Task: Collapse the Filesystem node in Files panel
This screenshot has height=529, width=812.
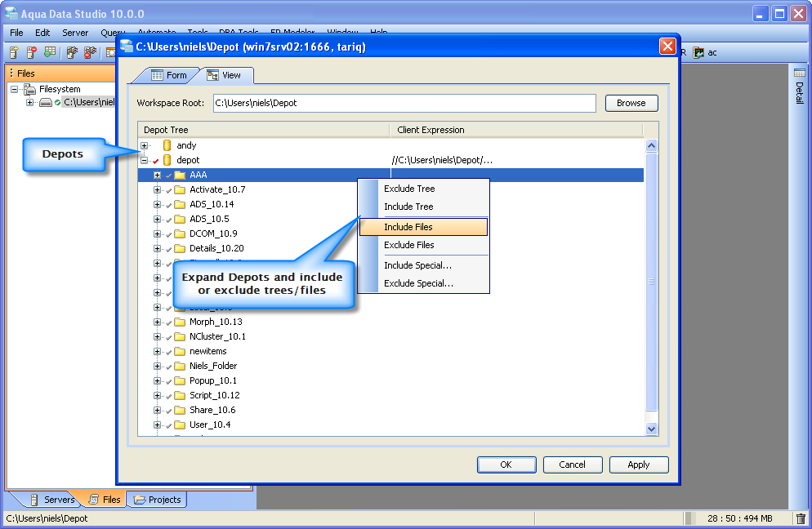Action: (15, 89)
